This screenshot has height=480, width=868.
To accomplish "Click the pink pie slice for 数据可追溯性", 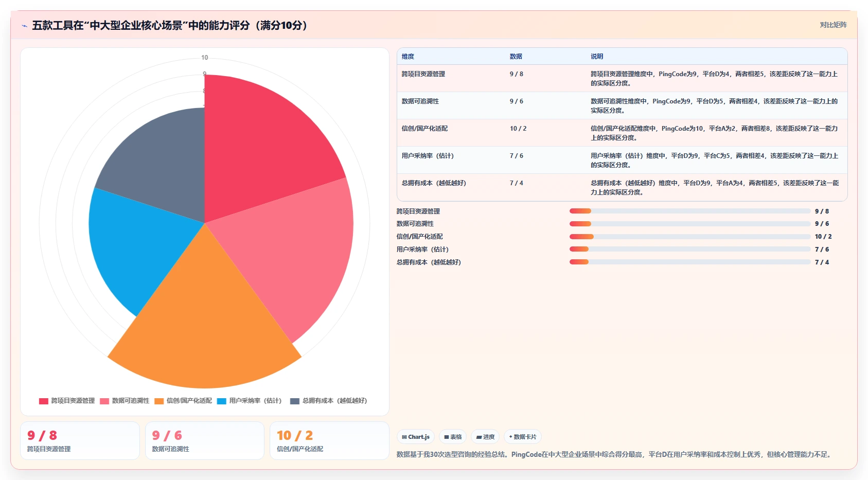I will click(x=293, y=252).
